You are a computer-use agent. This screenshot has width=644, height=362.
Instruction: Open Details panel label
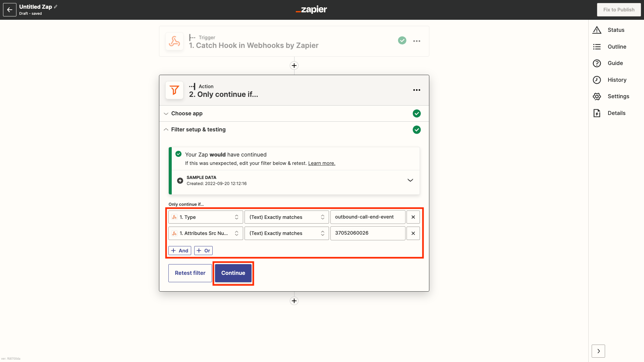point(616,113)
